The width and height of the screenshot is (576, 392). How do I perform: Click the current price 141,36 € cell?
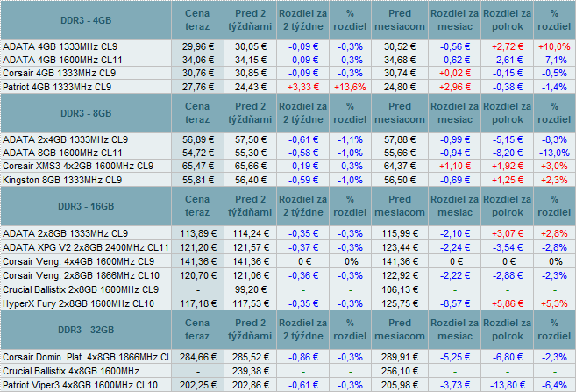pos(197,261)
